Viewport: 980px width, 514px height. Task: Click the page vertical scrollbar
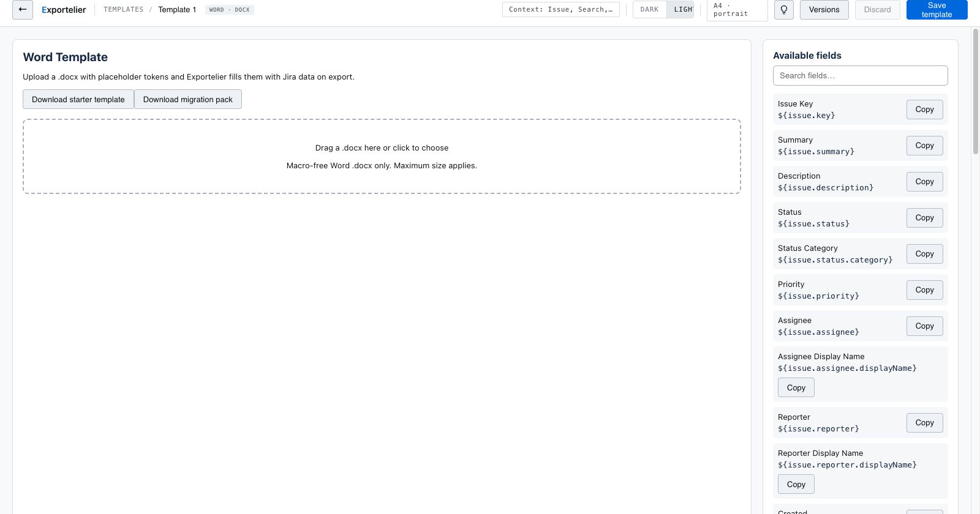[x=976, y=91]
